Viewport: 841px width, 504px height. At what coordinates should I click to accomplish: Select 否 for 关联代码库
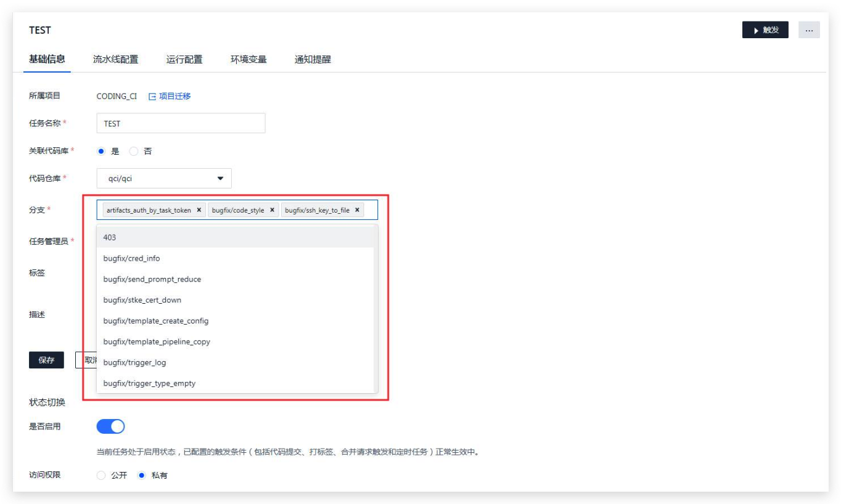pos(134,151)
